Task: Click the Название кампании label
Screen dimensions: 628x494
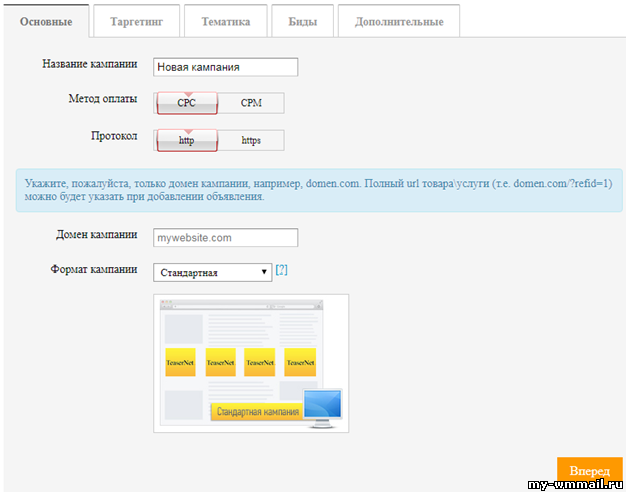Action: [x=90, y=64]
